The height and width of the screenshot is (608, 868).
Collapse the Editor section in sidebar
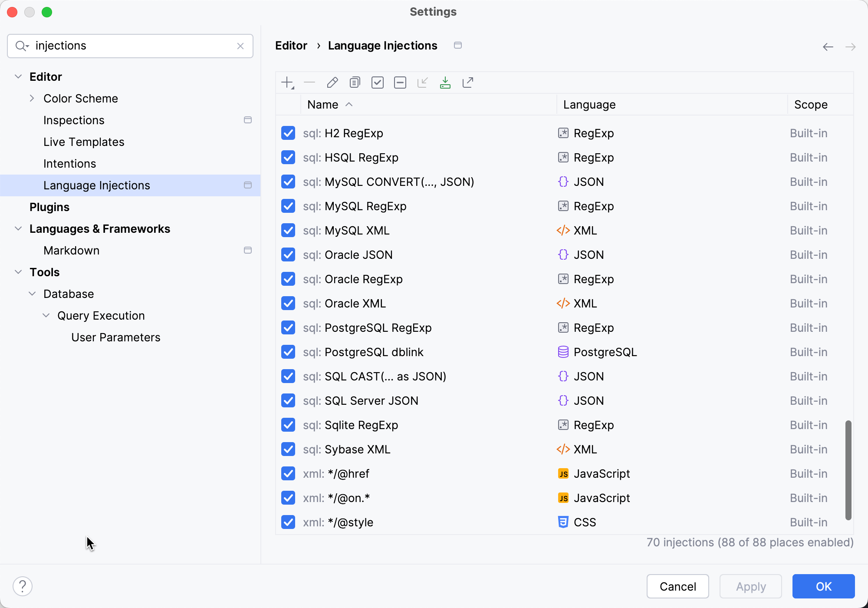pyautogui.click(x=18, y=76)
